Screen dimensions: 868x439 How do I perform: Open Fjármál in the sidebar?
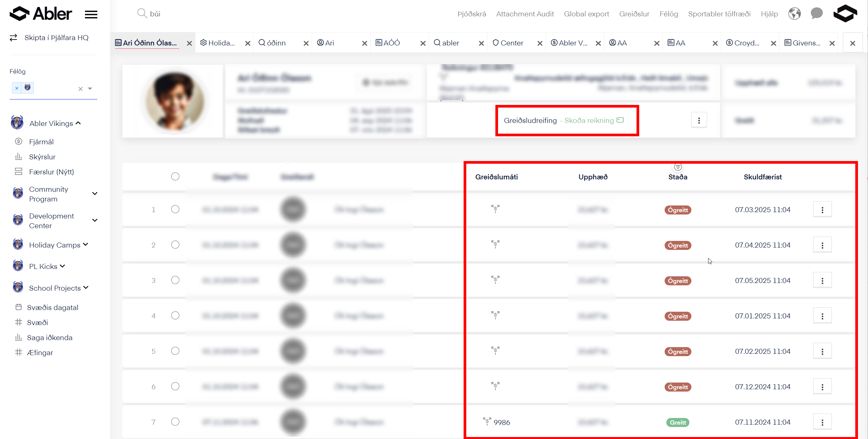41,142
